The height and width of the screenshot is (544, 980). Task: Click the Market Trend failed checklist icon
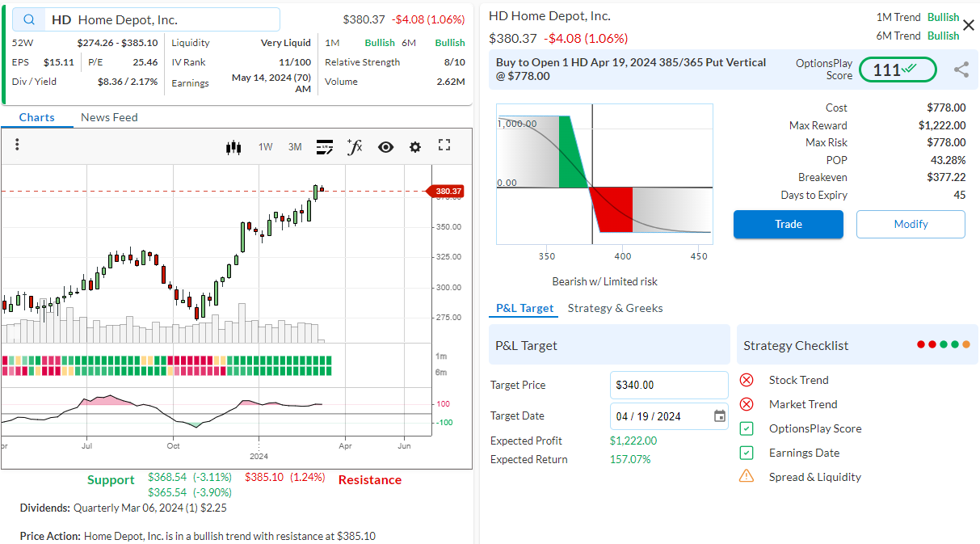click(x=747, y=404)
